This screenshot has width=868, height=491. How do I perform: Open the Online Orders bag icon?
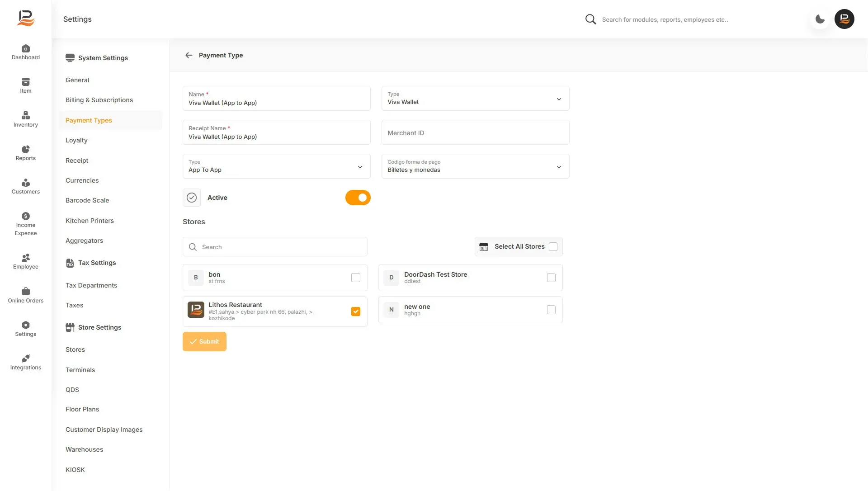pyautogui.click(x=26, y=292)
